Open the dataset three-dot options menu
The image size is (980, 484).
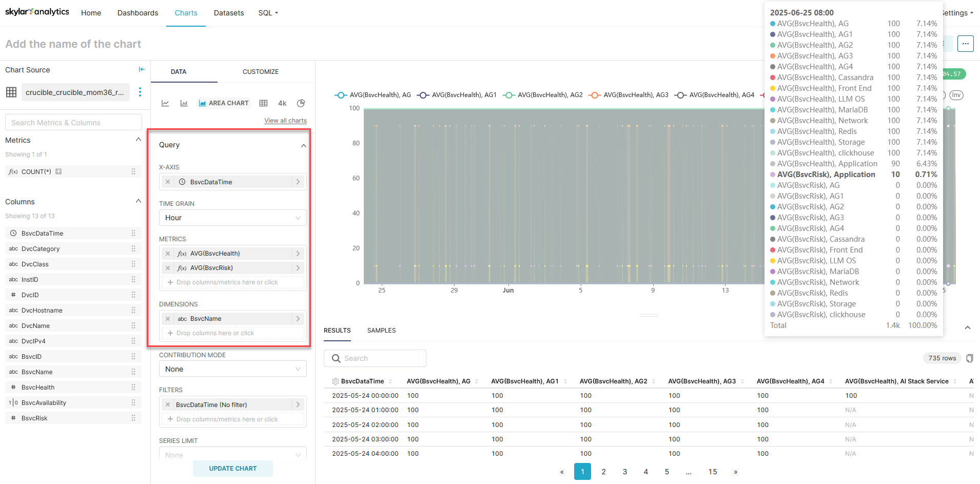point(140,92)
